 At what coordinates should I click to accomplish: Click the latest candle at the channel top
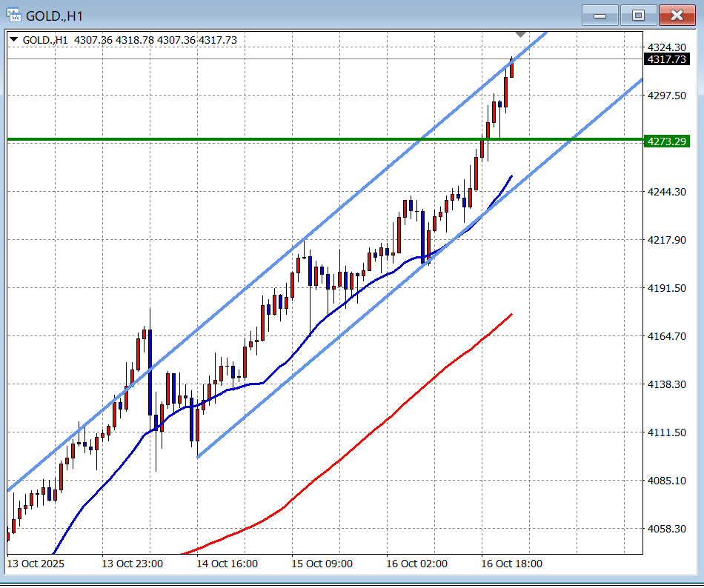click(511, 68)
